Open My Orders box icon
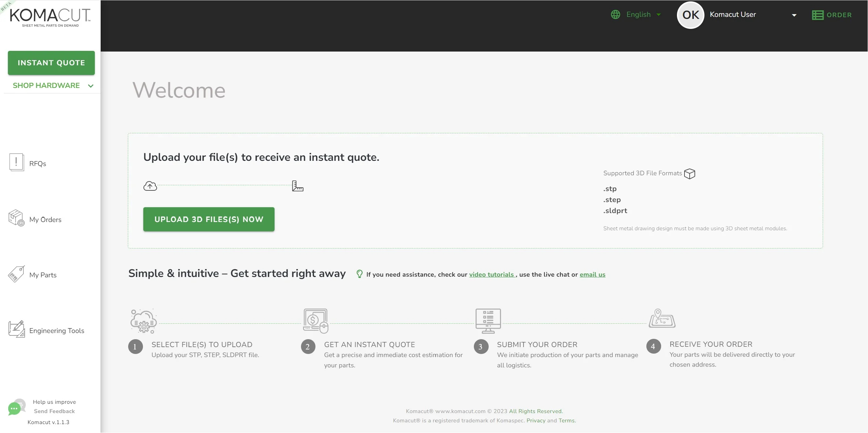 [16, 218]
